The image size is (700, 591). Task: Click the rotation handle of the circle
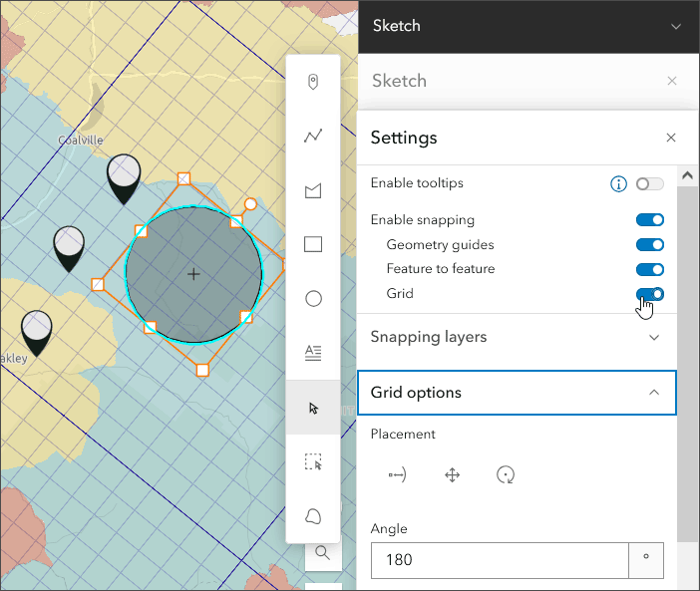tap(250, 204)
